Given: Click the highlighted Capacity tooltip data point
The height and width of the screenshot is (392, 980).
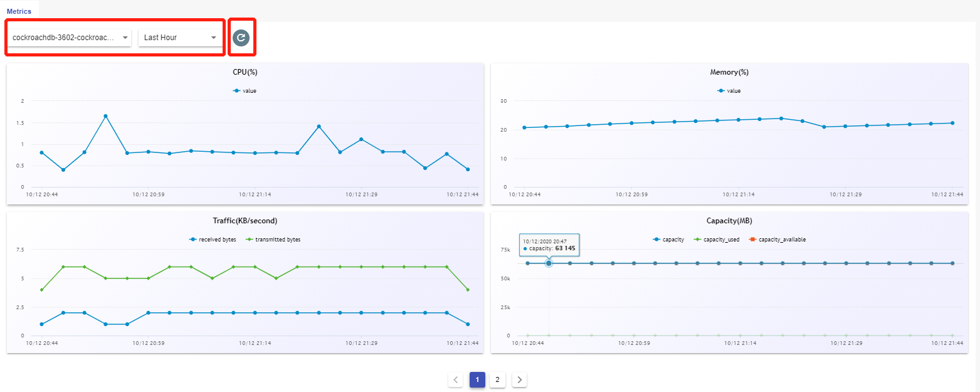Looking at the screenshot, I should tap(549, 263).
